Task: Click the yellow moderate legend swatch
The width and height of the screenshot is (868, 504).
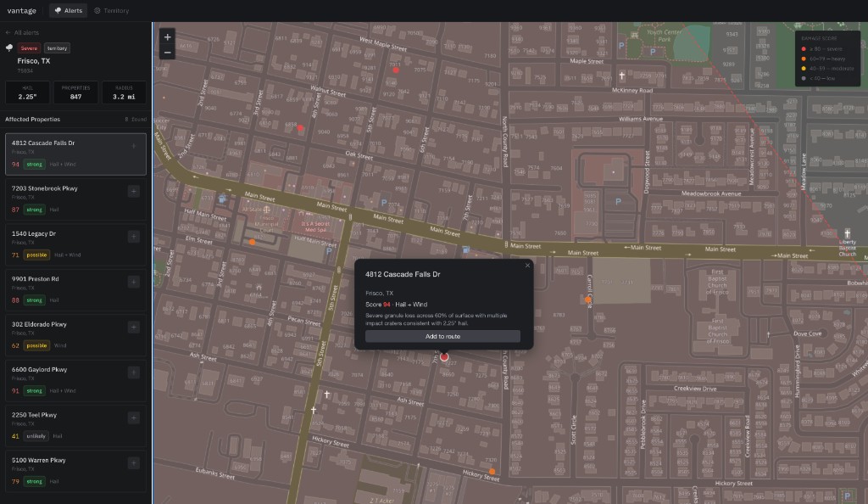Action: 804,69
